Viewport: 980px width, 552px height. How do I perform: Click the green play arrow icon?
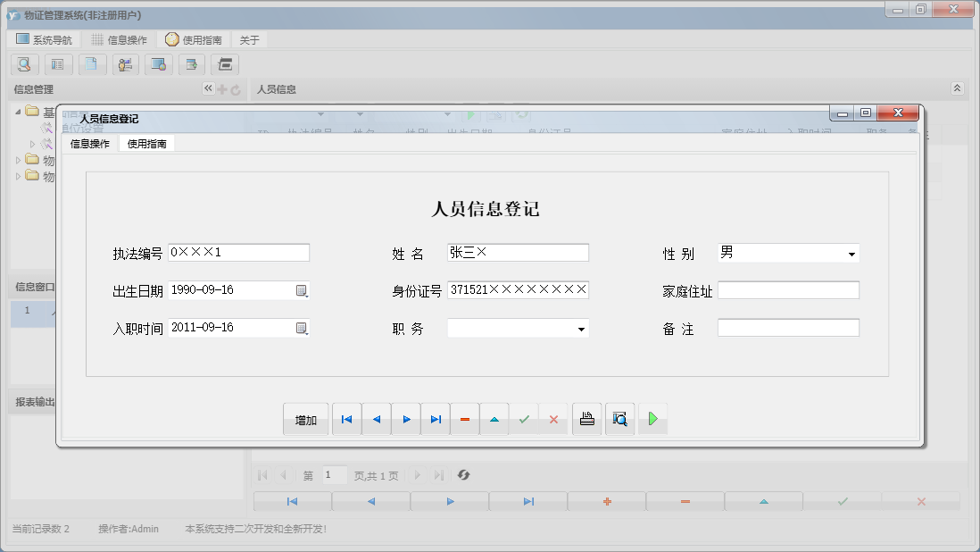(652, 419)
